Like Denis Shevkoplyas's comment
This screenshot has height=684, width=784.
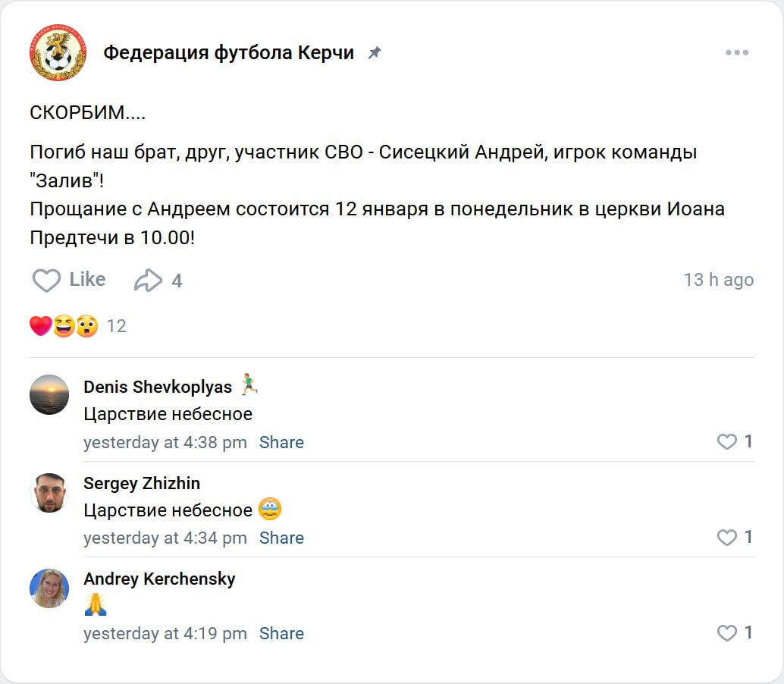pos(727,441)
